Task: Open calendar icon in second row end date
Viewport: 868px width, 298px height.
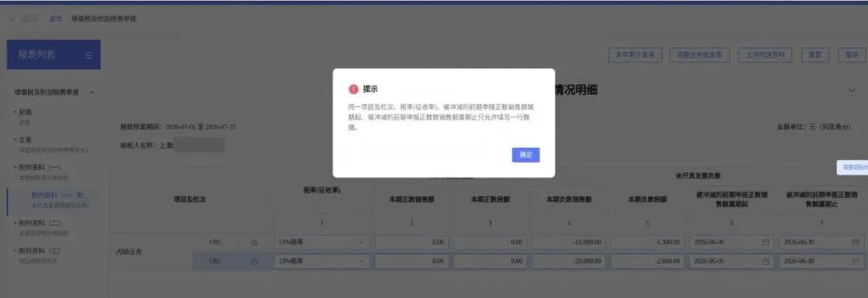Action: click(x=855, y=262)
